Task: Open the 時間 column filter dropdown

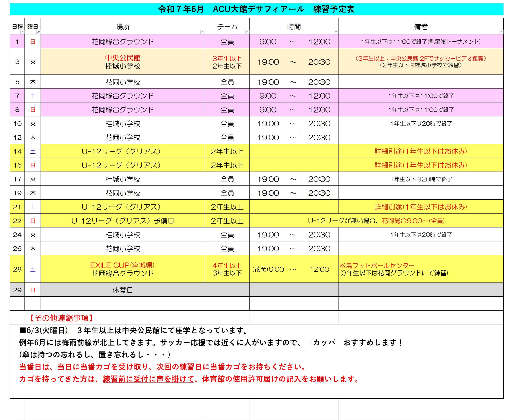Action: pos(336,32)
